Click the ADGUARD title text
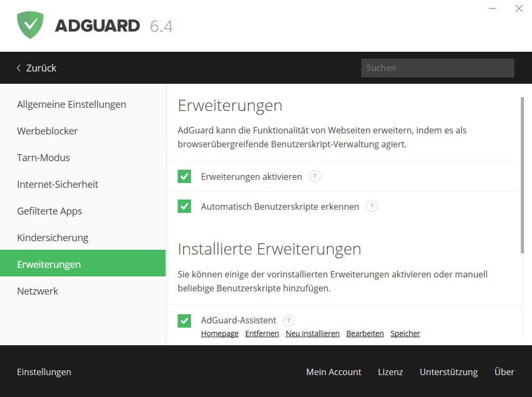Image resolution: width=532 pixels, height=397 pixels. click(x=97, y=26)
